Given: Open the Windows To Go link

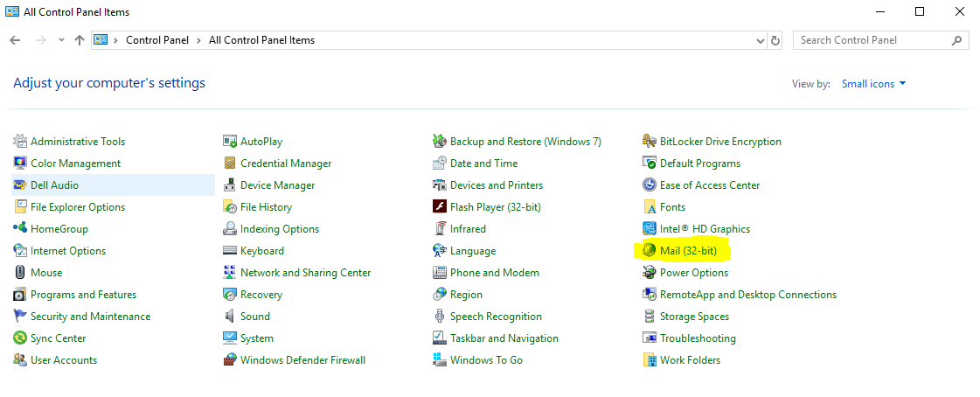Looking at the screenshot, I should click(x=486, y=360).
